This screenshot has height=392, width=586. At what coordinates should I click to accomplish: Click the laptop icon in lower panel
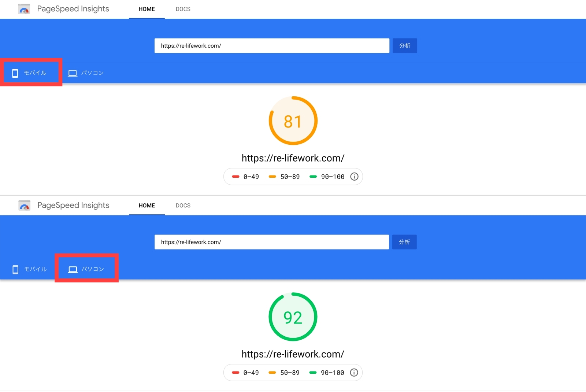point(73,270)
